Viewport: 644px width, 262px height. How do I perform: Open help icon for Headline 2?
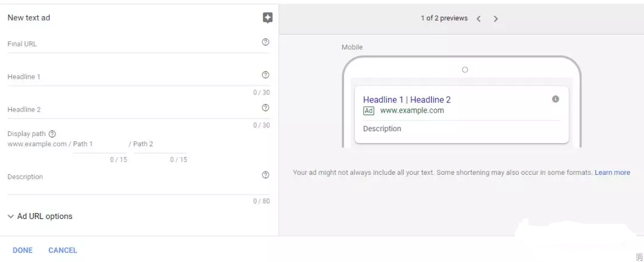coord(265,108)
